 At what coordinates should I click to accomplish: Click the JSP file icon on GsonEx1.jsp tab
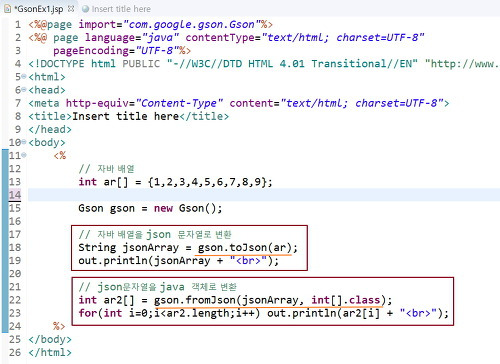point(7,9)
